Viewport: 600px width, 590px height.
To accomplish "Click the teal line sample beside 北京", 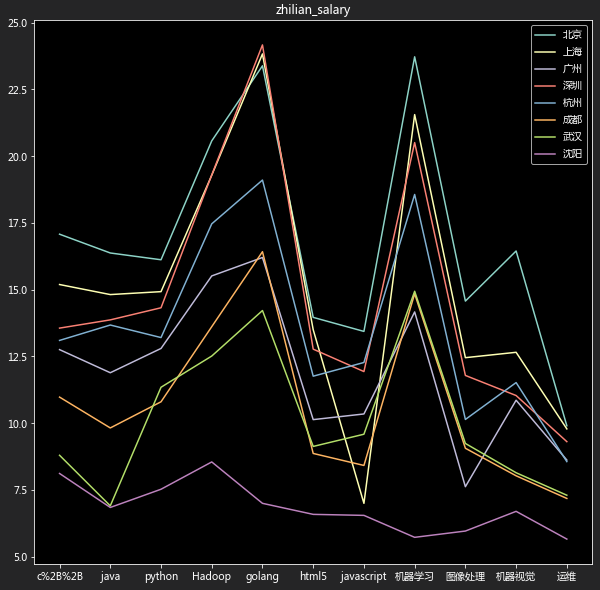I will [x=545, y=35].
